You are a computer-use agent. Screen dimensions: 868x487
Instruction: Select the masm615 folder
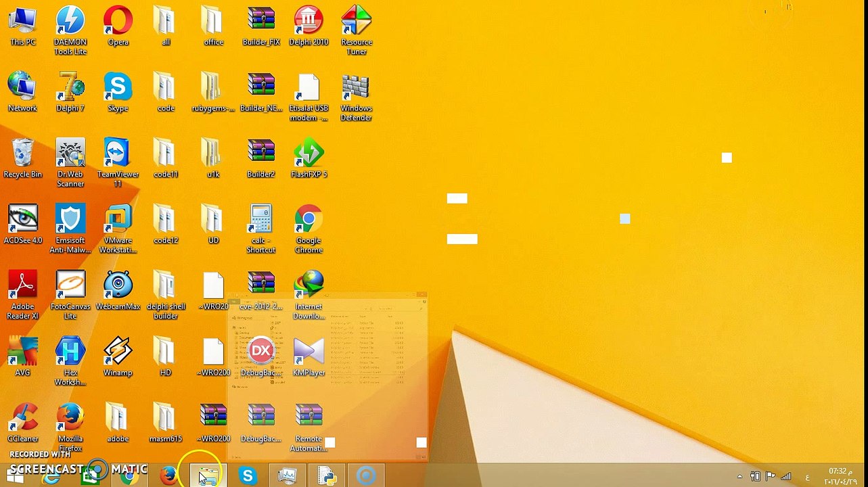coord(166,423)
